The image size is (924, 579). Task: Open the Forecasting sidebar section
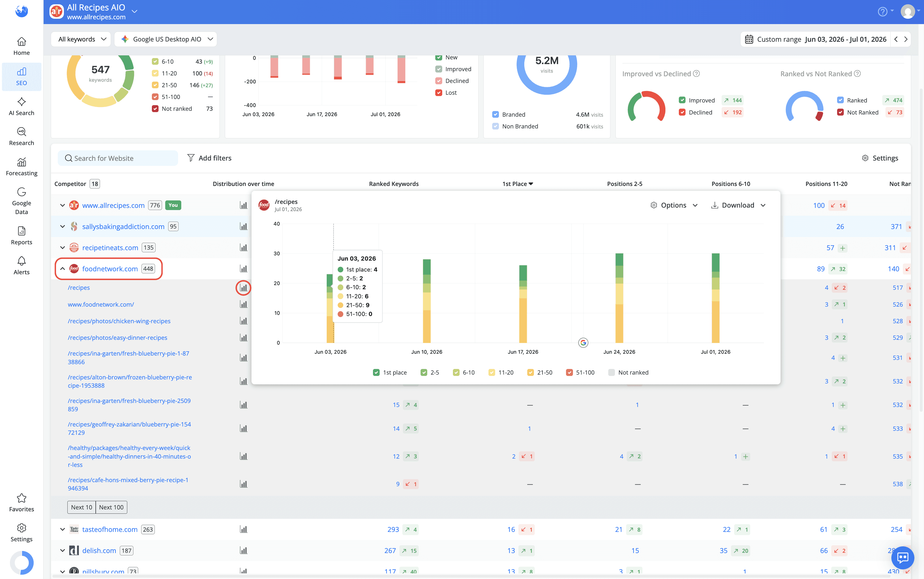click(x=21, y=167)
